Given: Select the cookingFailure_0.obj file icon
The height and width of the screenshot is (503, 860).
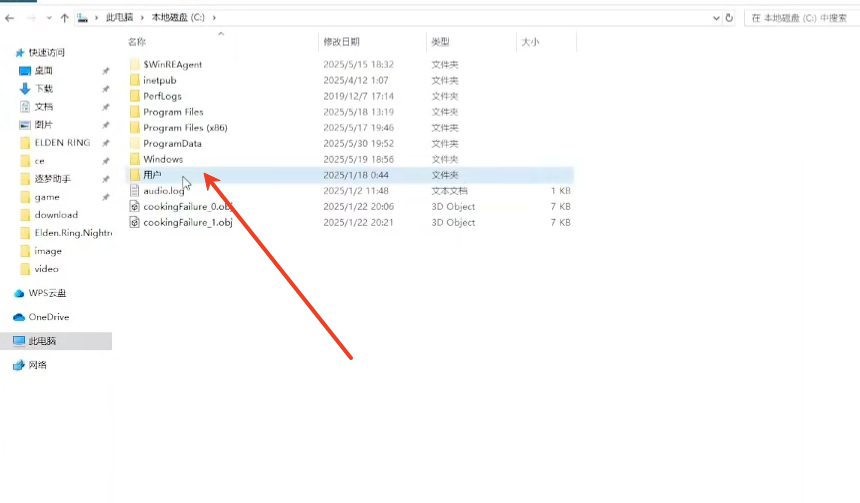Looking at the screenshot, I should (x=135, y=207).
